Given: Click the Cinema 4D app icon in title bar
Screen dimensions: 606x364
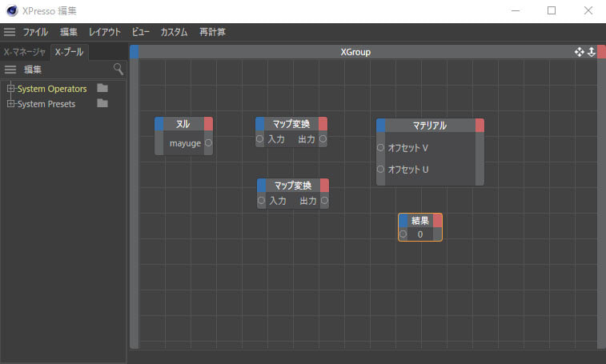Looking at the screenshot, I should click(12, 11).
